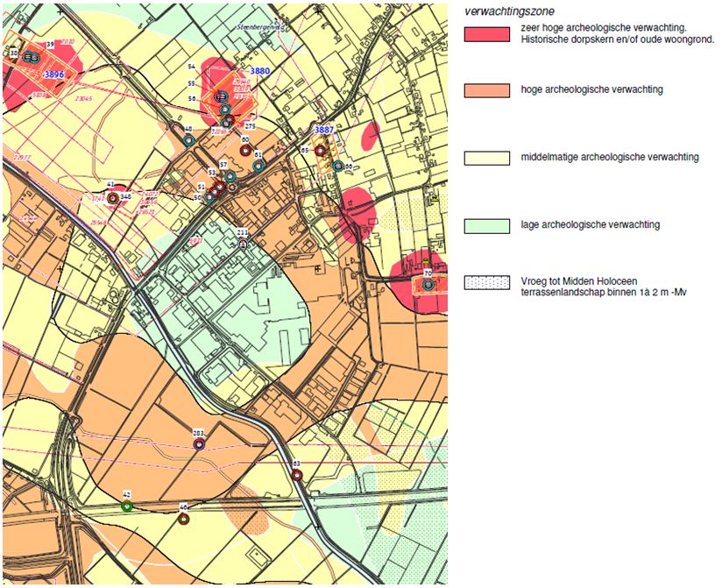Screen dimensions: 722x588
Task: Click the red 'zeer hoge' legend swatch
Action: click(x=485, y=34)
